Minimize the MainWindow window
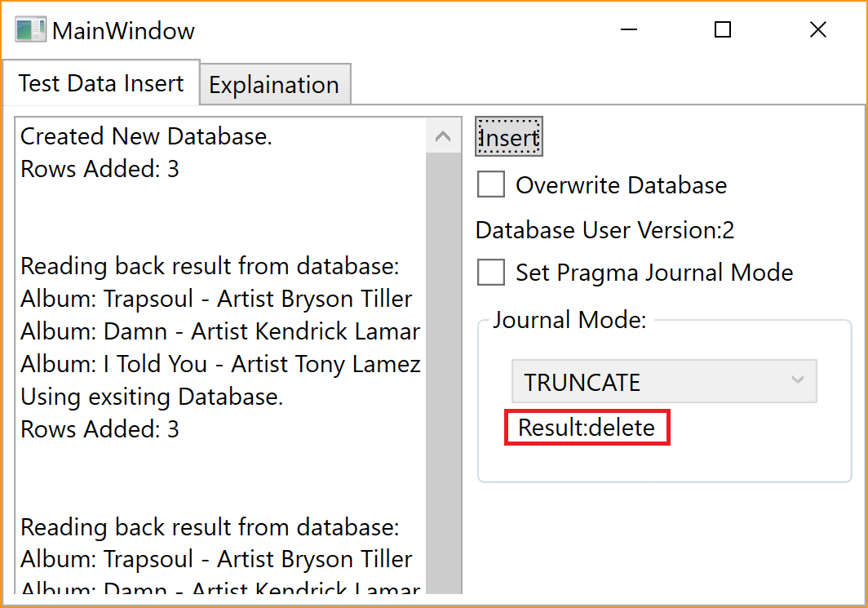Image resolution: width=868 pixels, height=608 pixels. (x=629, y=29)
